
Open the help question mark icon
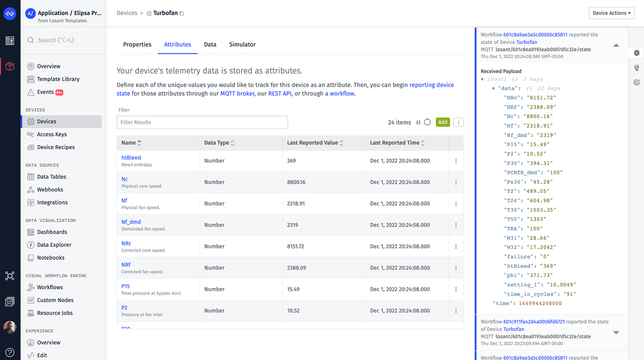click(x=9, y=352)
